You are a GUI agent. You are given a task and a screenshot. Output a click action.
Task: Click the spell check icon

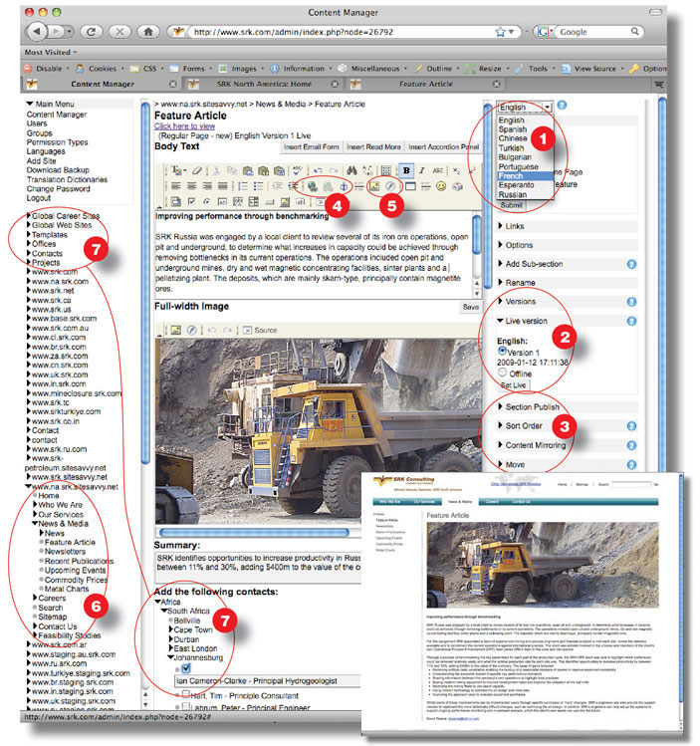(x=298, y=170)
